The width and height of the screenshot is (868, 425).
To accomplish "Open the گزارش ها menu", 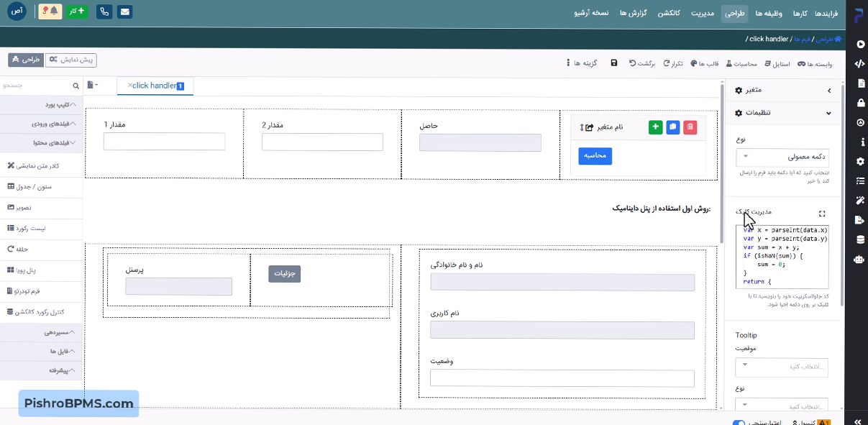I will click(x=634, y=13).
